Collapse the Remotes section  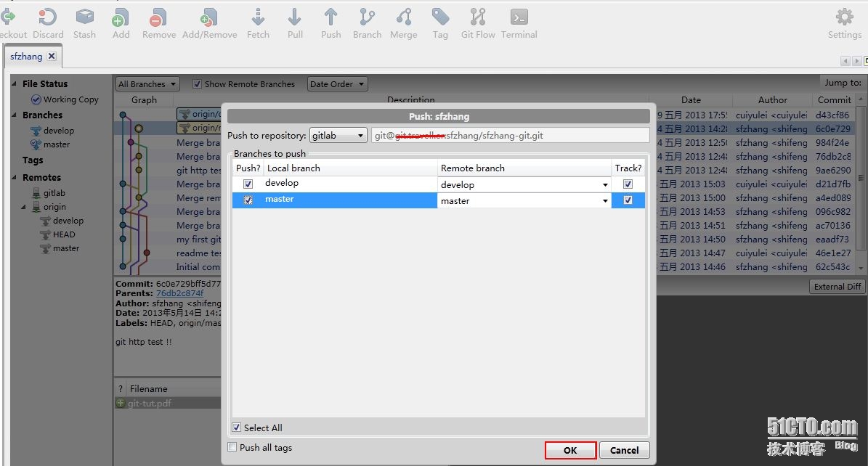(x=15, y=178)
